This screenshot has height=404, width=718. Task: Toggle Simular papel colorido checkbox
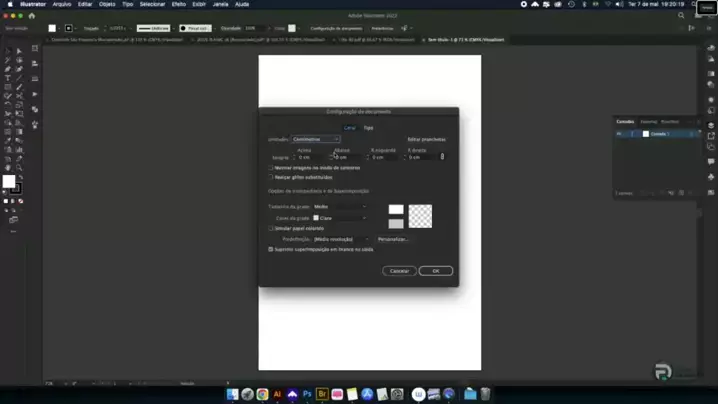point(271,228)
